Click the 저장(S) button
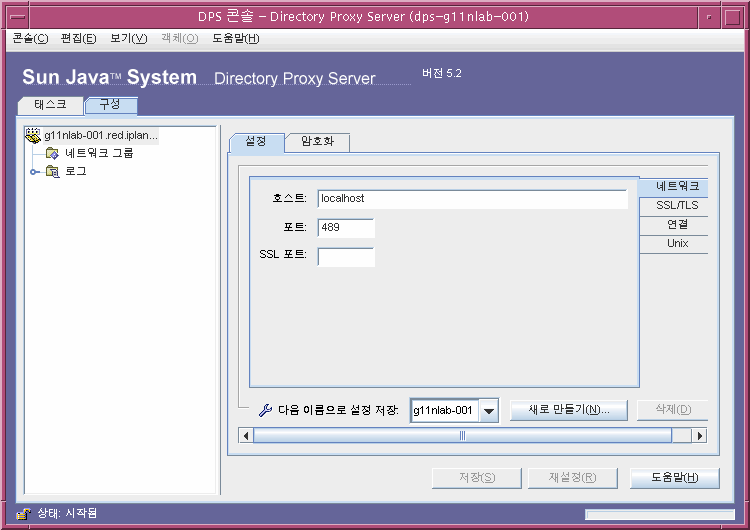The image size is (750, 530). [x=477, y=478]
